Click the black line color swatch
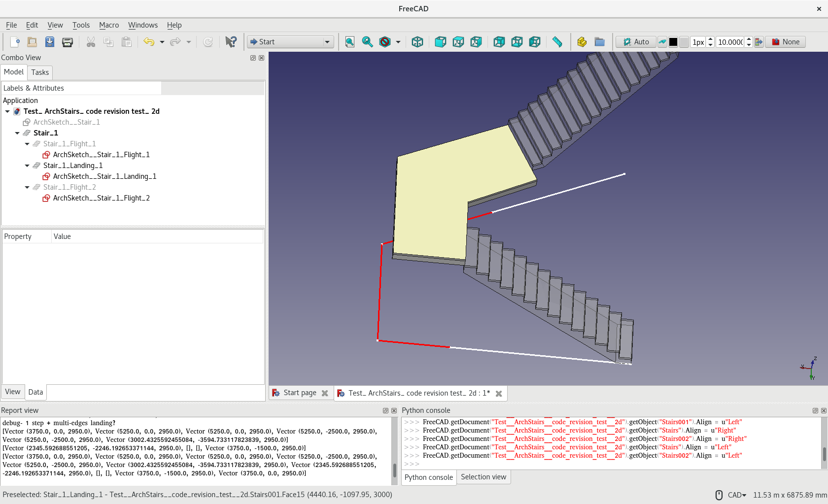Viewport: 828px width, 504px height. pos(673,42)
